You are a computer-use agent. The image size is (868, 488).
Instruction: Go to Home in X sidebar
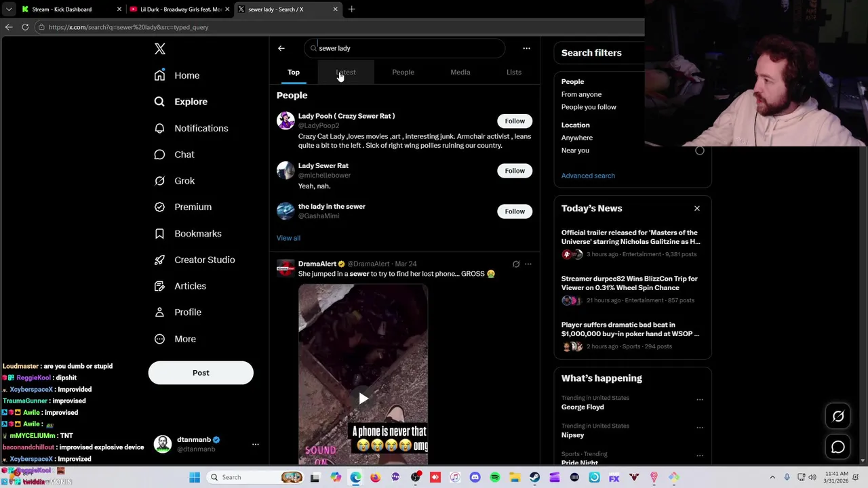(177, 75)
